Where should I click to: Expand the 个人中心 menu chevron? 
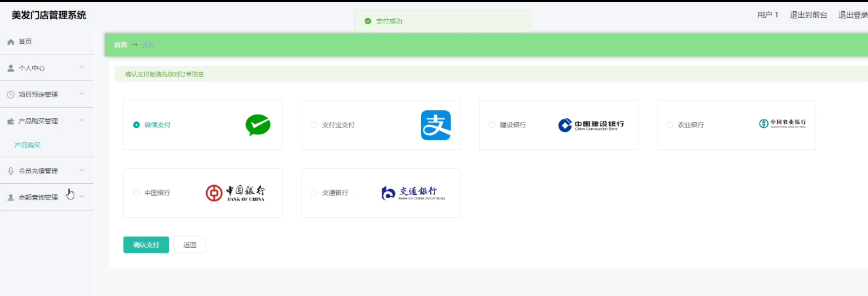click(82, 67)
